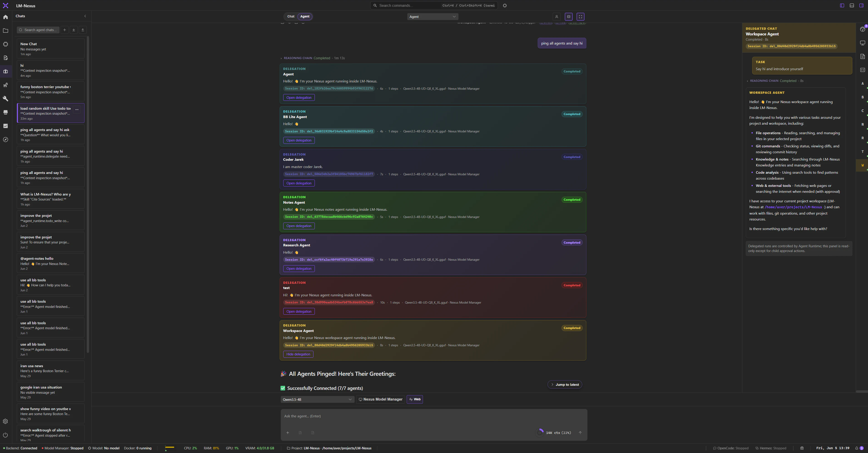
Task: Click the send arrow in message box
Action: click(580, 433)
